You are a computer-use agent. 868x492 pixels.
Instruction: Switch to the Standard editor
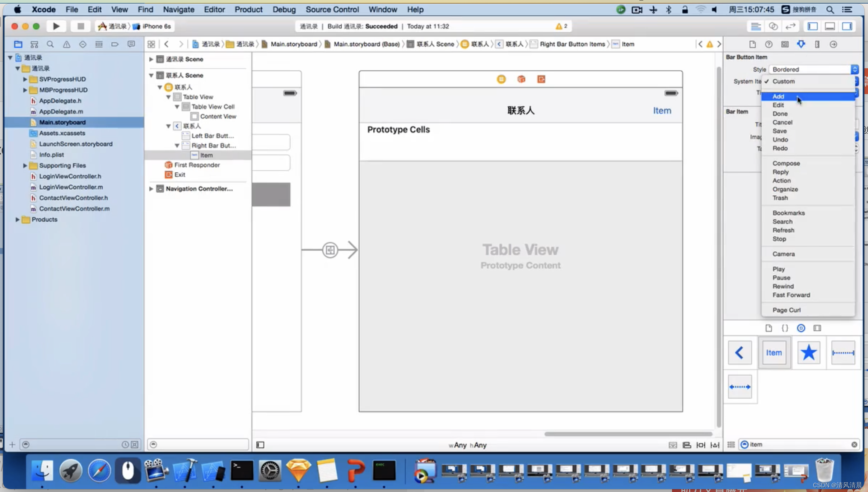click(756, 26)
